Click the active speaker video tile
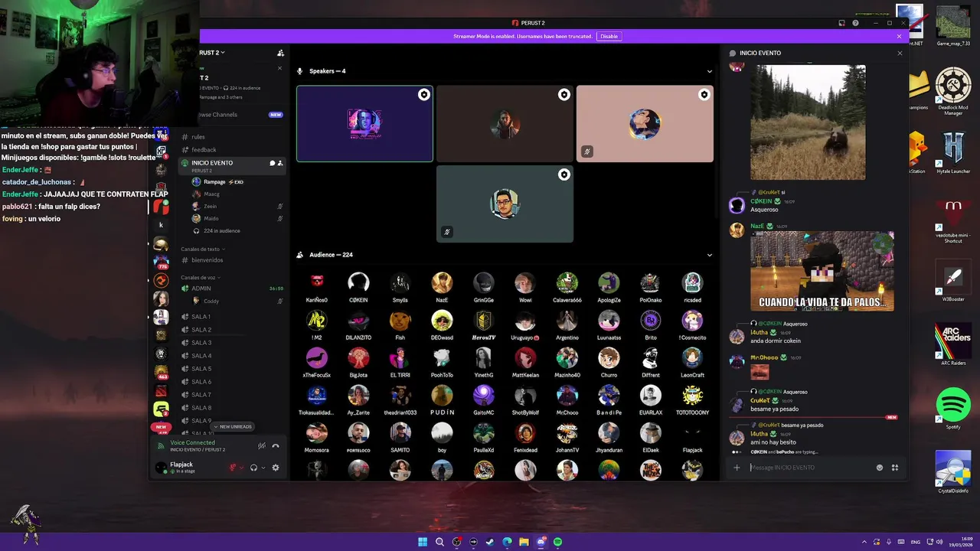This screenshot has height=551, width=980. [x=364, y=124]
